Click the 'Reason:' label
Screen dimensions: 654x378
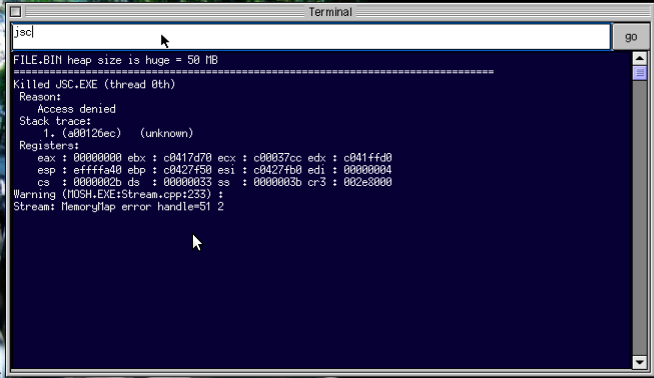point(40,97)
